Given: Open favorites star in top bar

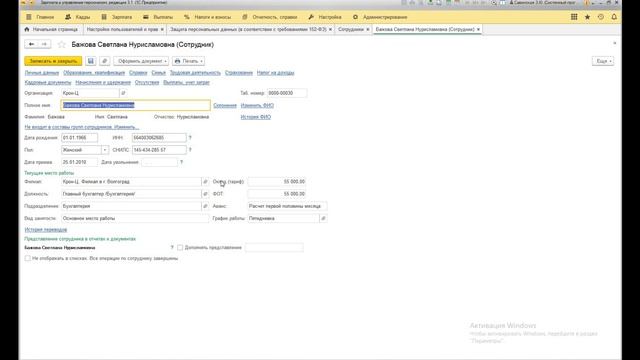Looking at the screenshot, I should (x=587, y=17).
